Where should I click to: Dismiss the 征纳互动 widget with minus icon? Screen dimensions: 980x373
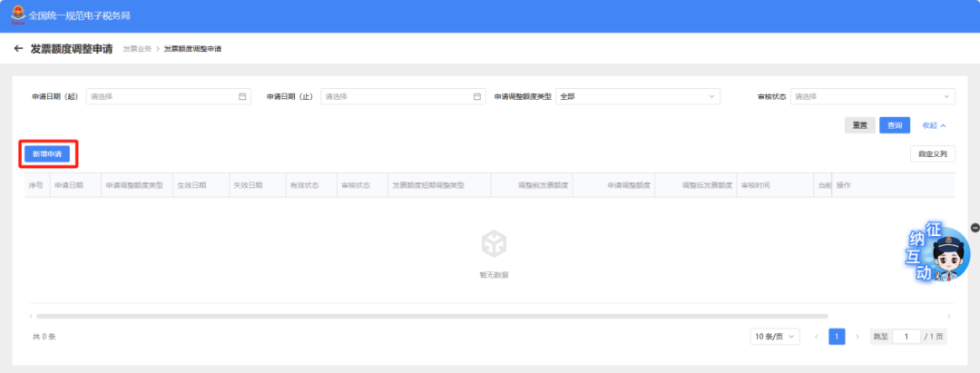[975, 228]
